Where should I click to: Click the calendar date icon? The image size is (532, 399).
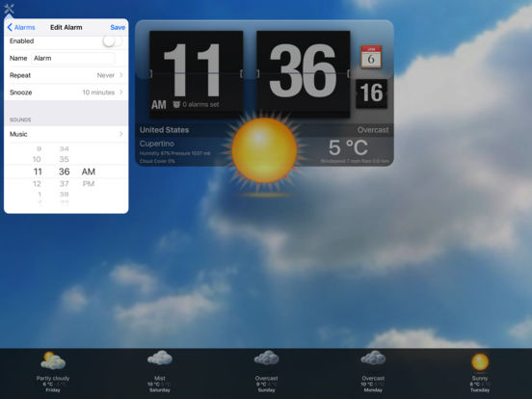click(371, 57)
